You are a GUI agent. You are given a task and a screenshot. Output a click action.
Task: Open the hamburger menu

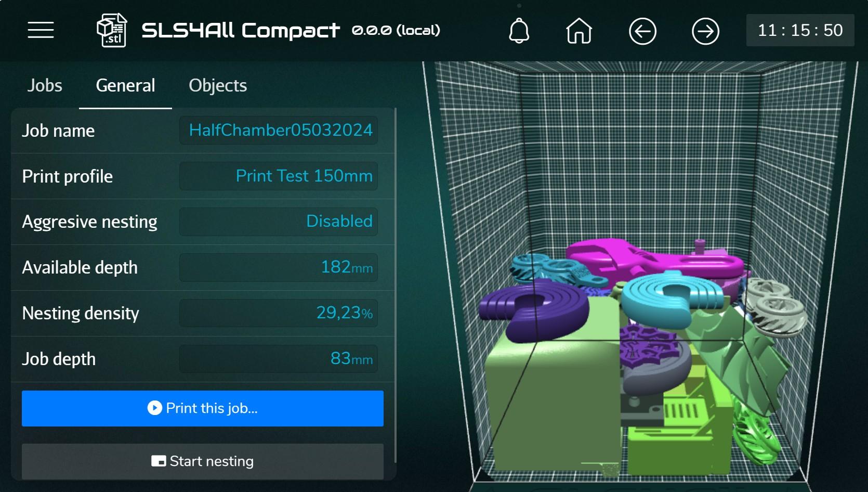tap(41, 30)
